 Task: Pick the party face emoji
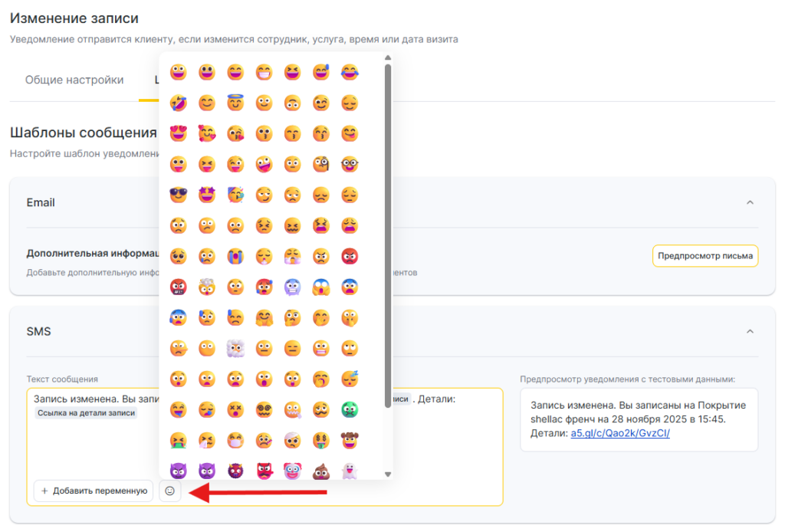tap(235, 195)
